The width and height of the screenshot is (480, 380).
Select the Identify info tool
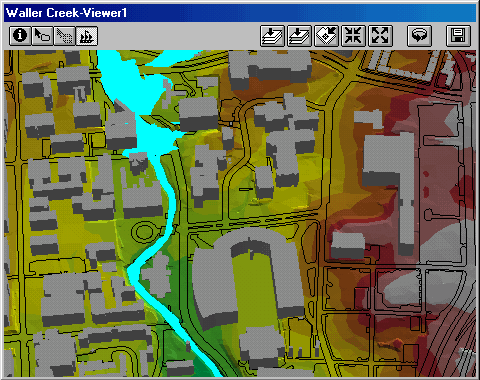pos(20,35)
